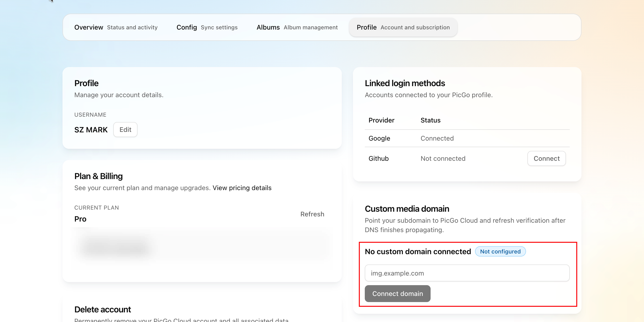Click the Not configured status badge
The image size is (644, 322).
point(500,251)
